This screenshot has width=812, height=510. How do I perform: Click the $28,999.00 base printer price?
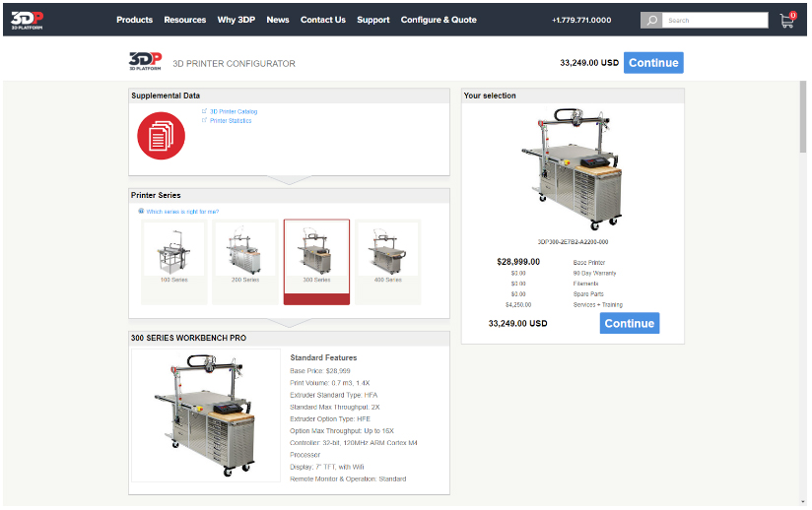[518, 262]
